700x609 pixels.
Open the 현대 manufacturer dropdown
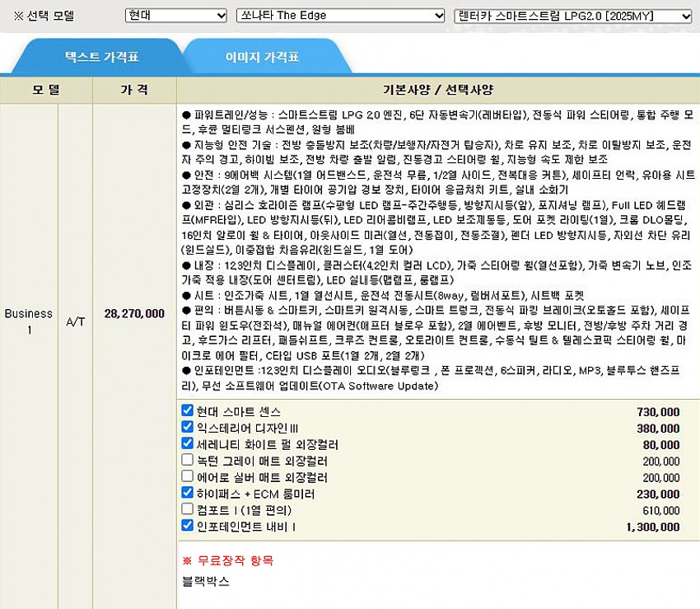[175, 16]
